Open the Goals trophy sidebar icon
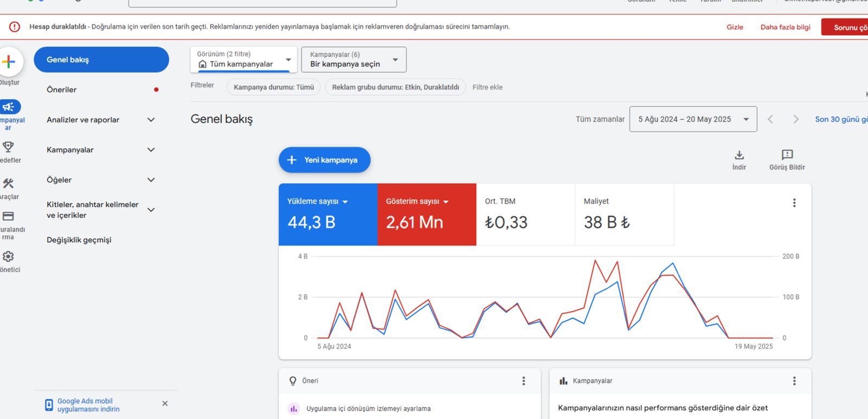 click(x=8, y=147)
